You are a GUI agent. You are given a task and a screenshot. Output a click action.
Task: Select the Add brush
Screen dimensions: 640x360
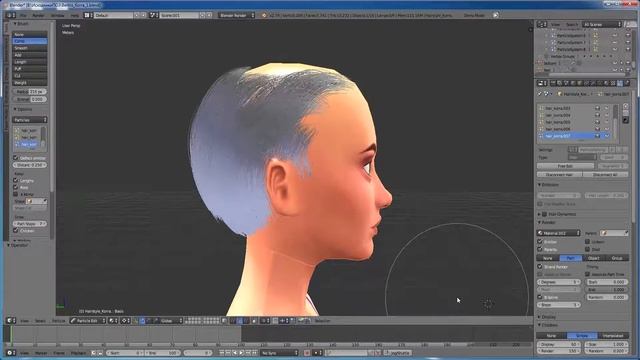(x=29, y=55)
